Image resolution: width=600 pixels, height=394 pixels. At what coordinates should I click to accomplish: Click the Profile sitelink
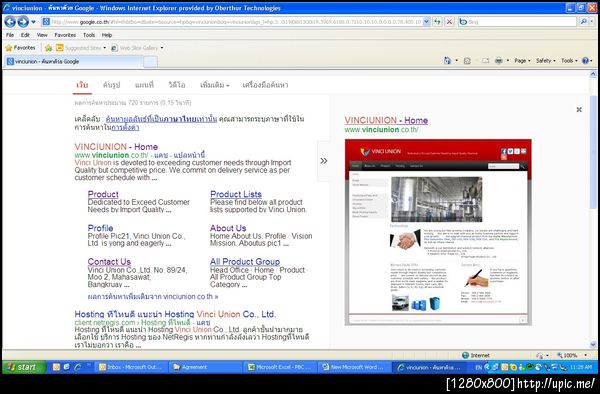coord(100,228)
